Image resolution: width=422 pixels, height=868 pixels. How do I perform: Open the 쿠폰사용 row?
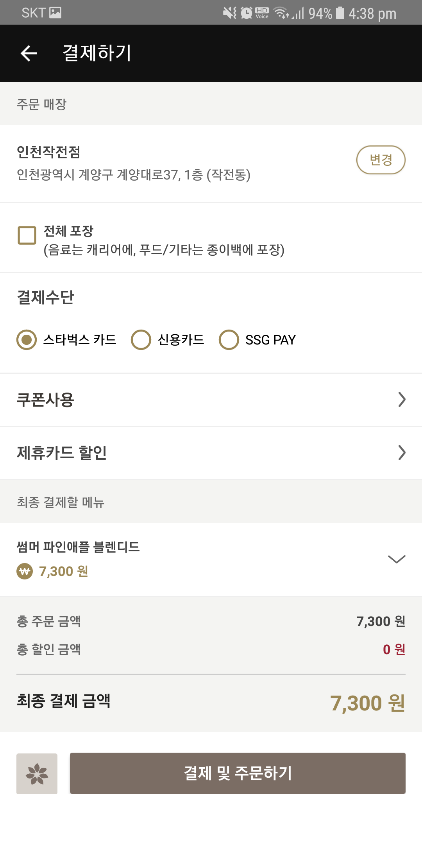point(195,400)
